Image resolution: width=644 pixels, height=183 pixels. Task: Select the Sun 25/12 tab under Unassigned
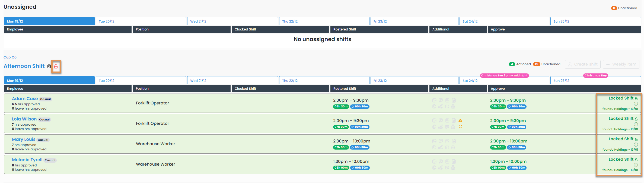(595, 21)
